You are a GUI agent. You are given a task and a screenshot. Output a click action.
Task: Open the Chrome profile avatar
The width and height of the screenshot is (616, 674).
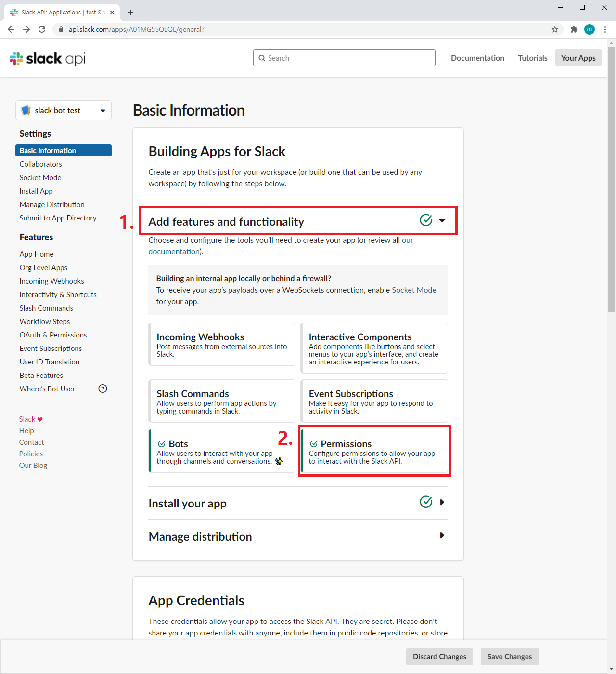click(590, 29)
